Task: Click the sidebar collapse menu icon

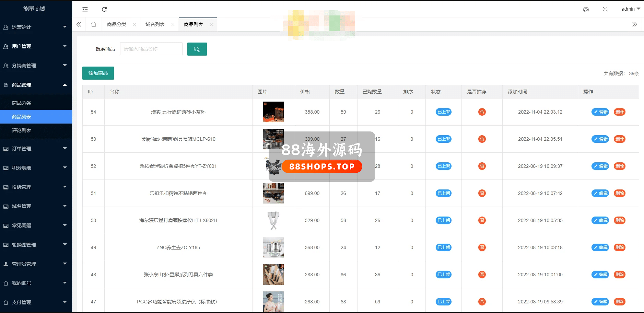Action: point(85,9)
